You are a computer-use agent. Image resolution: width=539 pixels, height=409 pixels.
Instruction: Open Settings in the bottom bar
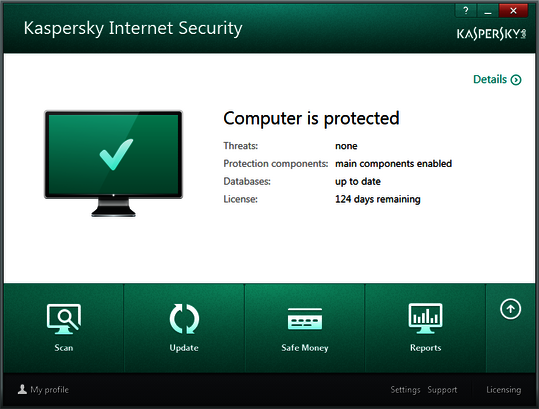[405, 390]
